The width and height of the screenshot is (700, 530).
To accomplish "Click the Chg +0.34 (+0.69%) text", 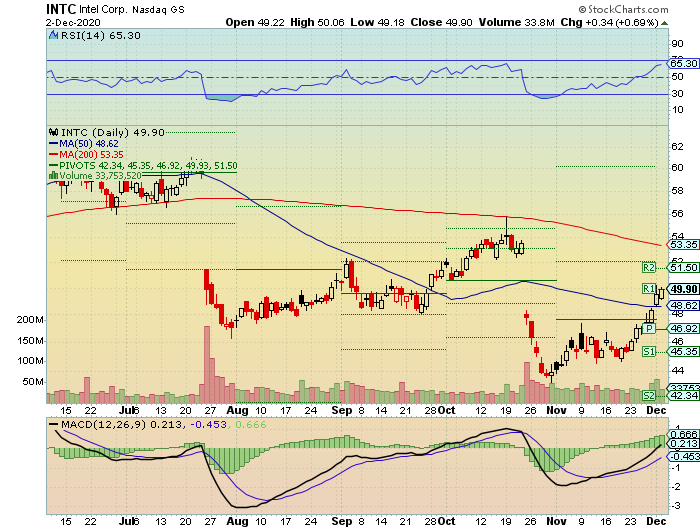I will (x=610, y=22).
